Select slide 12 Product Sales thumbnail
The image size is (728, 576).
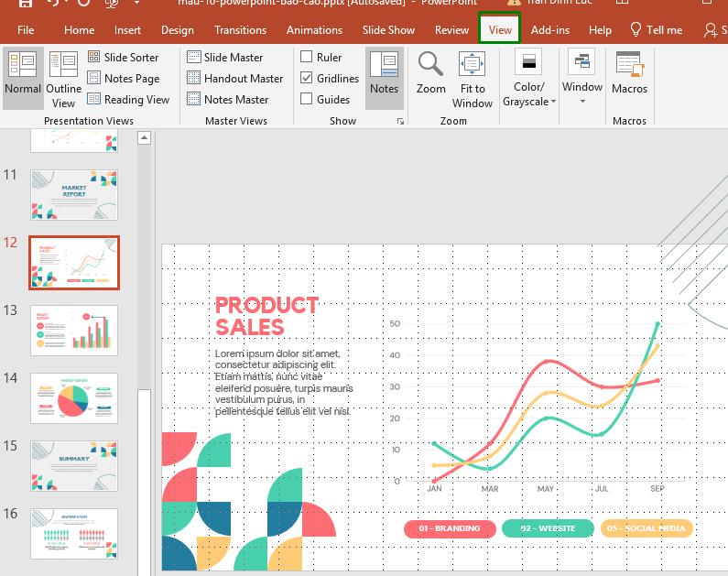pos(74,263)
